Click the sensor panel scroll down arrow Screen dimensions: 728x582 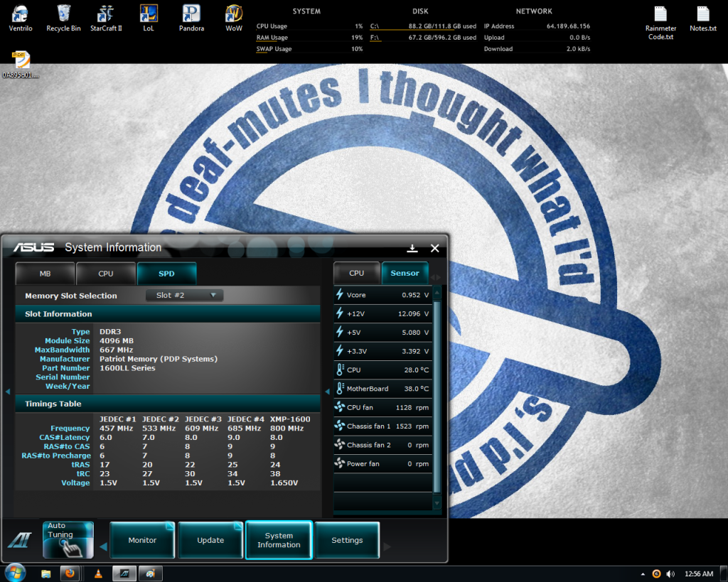coord(437,502)
